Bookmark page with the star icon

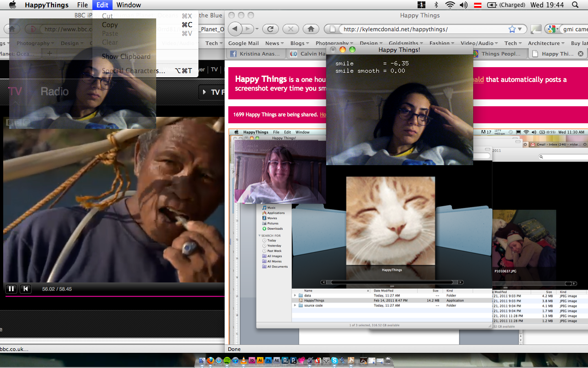512,29
